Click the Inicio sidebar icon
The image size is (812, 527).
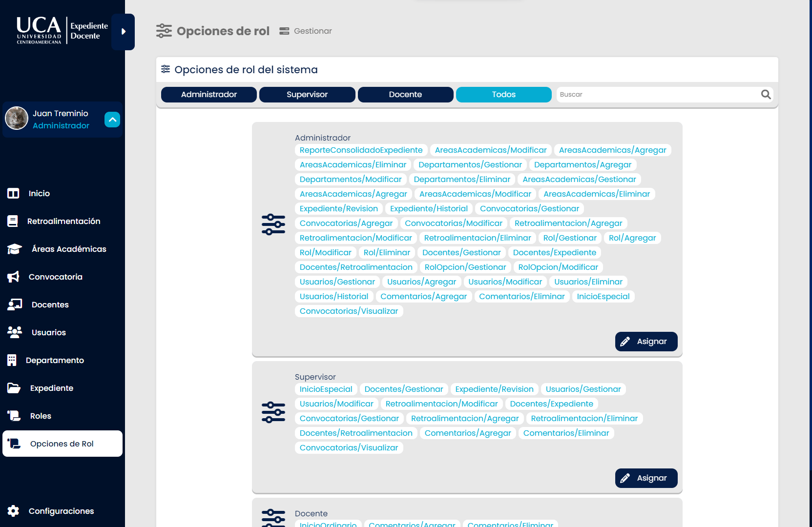point(13,193)
